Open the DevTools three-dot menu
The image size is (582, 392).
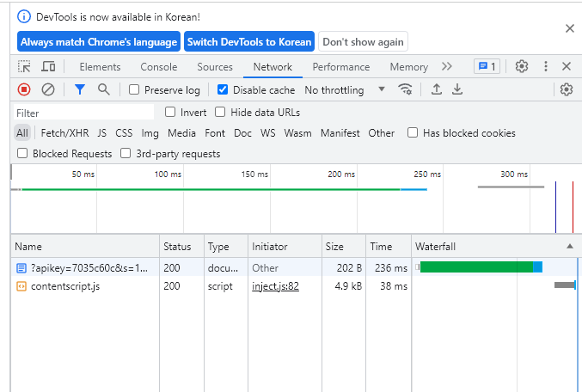pyautogui.click(x=546, y=66)
